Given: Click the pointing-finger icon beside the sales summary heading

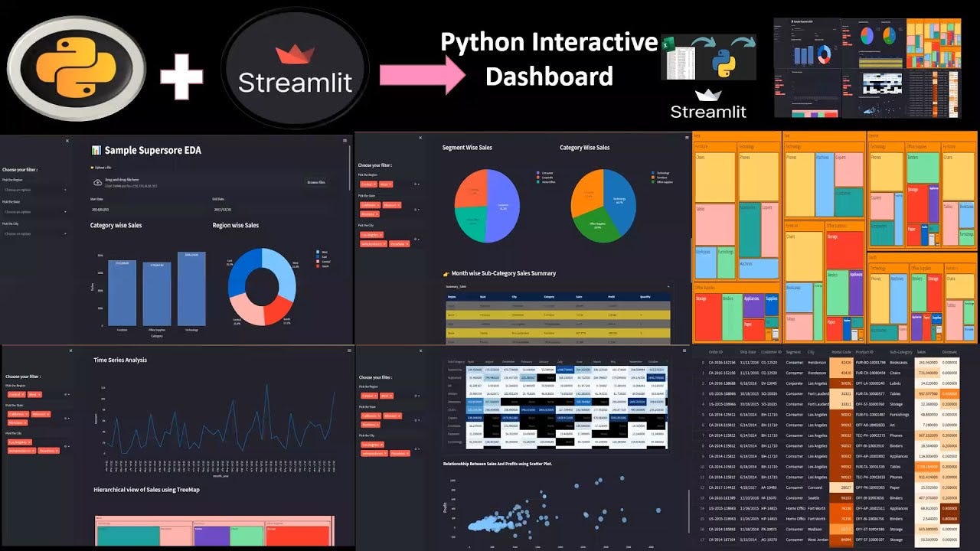Looking at the screenshot, I should pyautogui.click(x=445, y=273).
